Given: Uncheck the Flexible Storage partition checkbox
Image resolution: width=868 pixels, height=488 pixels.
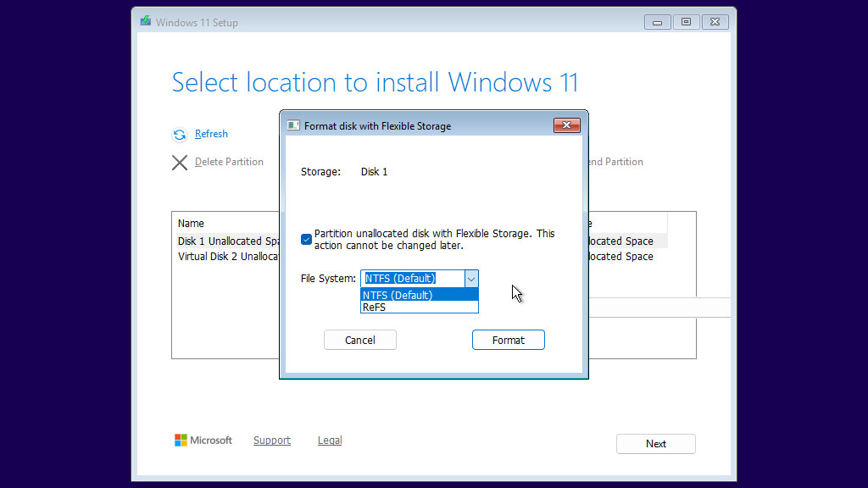Looking at the screenshot, I should click(x=306, y=239).
